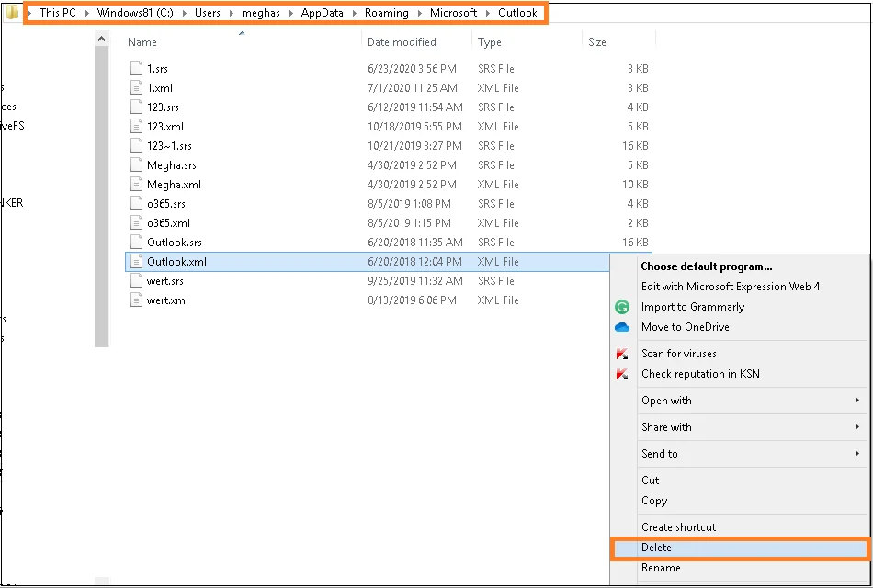This screenshot has width=873, height=588.
Task: Click the 123~1.srs file icon
Action: (x=136, y=146)
